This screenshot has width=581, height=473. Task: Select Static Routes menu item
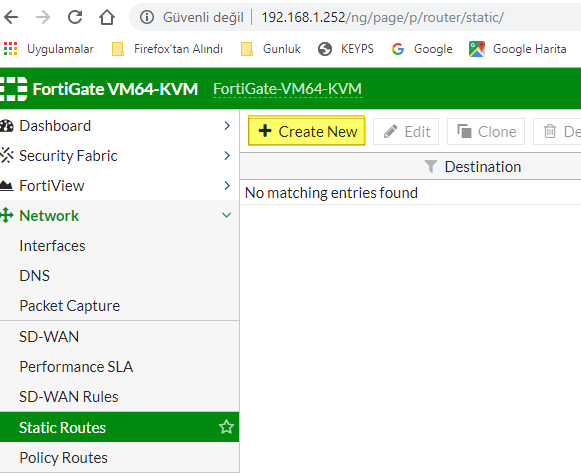click(x=119, y=427)
